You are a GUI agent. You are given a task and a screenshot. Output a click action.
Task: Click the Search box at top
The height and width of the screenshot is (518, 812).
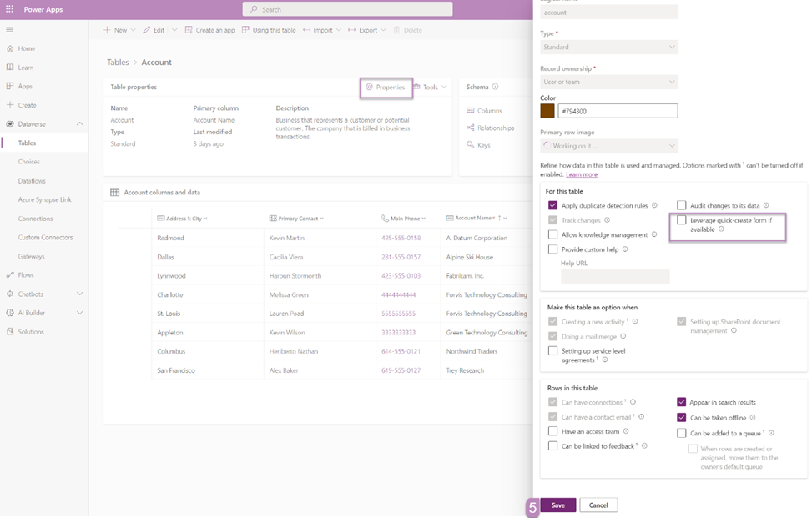tap(347, 9)
